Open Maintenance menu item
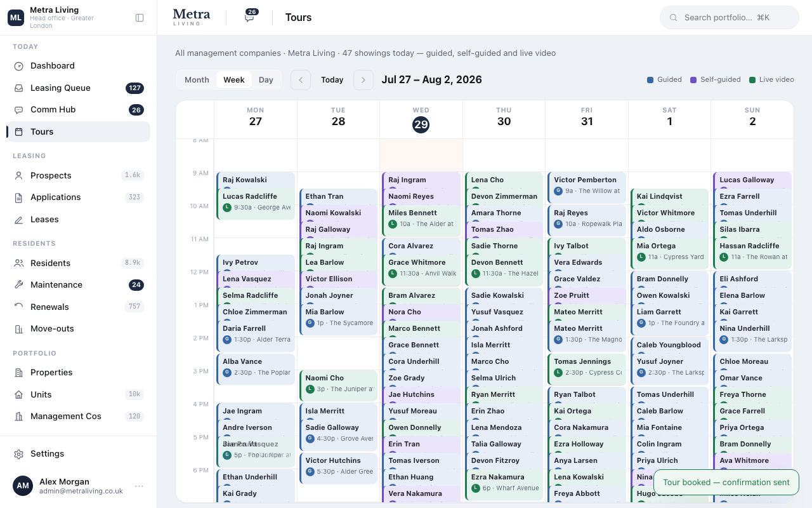This screenshot has width=812, height=508. click(79, 285)
